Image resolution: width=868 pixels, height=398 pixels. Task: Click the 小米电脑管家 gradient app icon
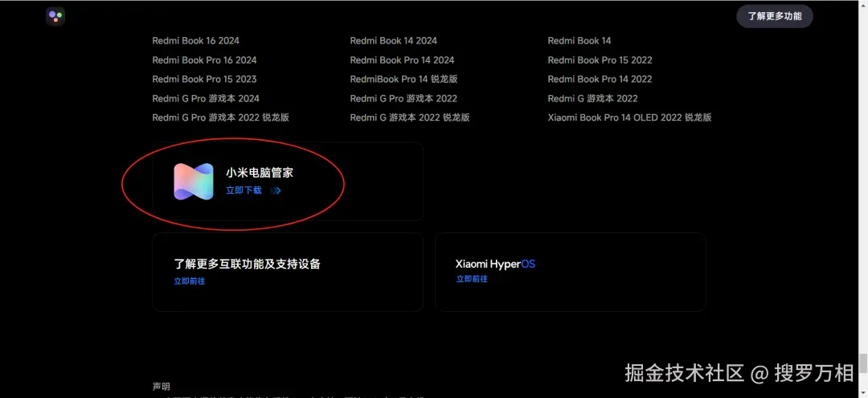[x=194, y=182]
